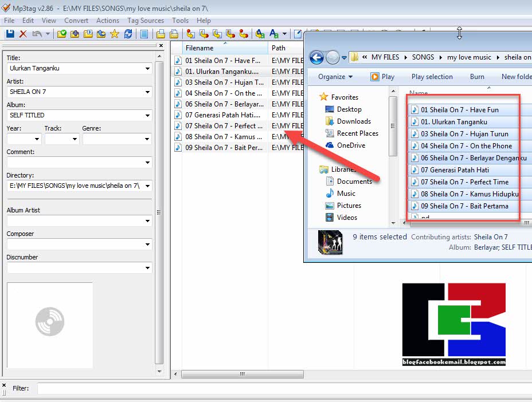Image resolution: width=532 pixels, height=402 pixels.
Task: Open the Tools menu
Action: pyautogui.click(x=180, y=21)
